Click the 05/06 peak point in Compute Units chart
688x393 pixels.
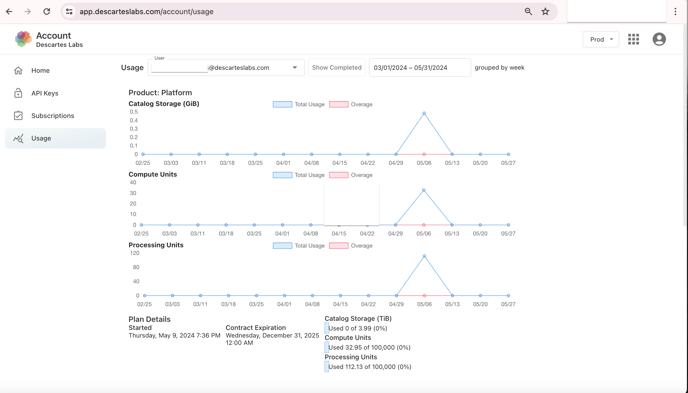(x=423, y=190)
